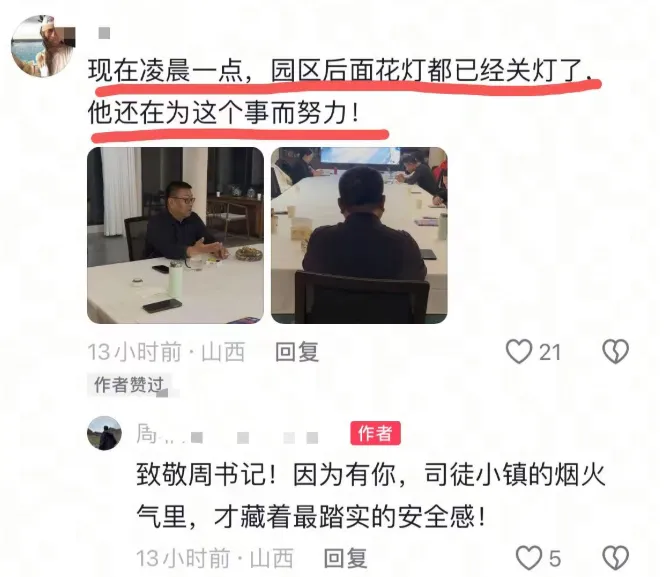Tap the 5 likes count on reply

coord(555,558)
